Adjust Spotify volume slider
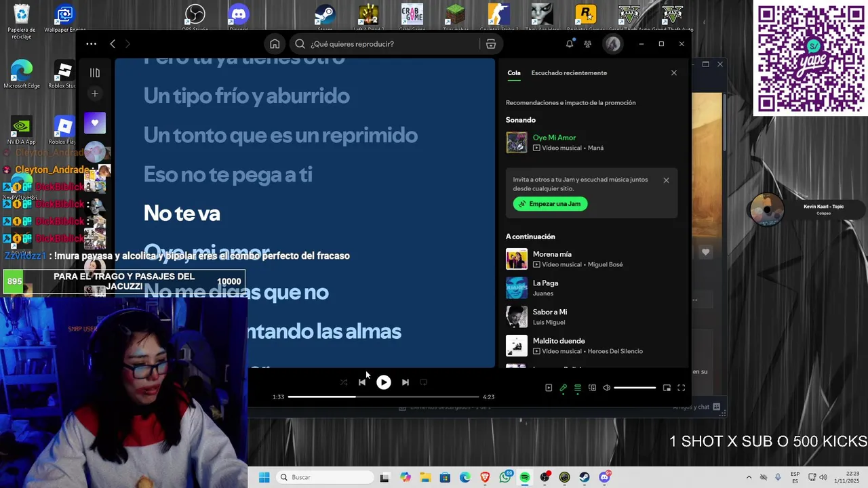 [635, 388]
